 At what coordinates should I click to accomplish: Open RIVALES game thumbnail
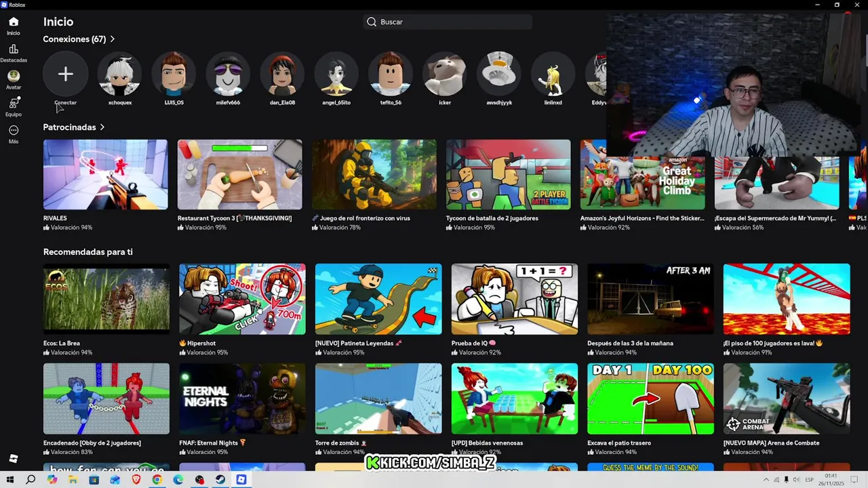click(x=105, y=174)
